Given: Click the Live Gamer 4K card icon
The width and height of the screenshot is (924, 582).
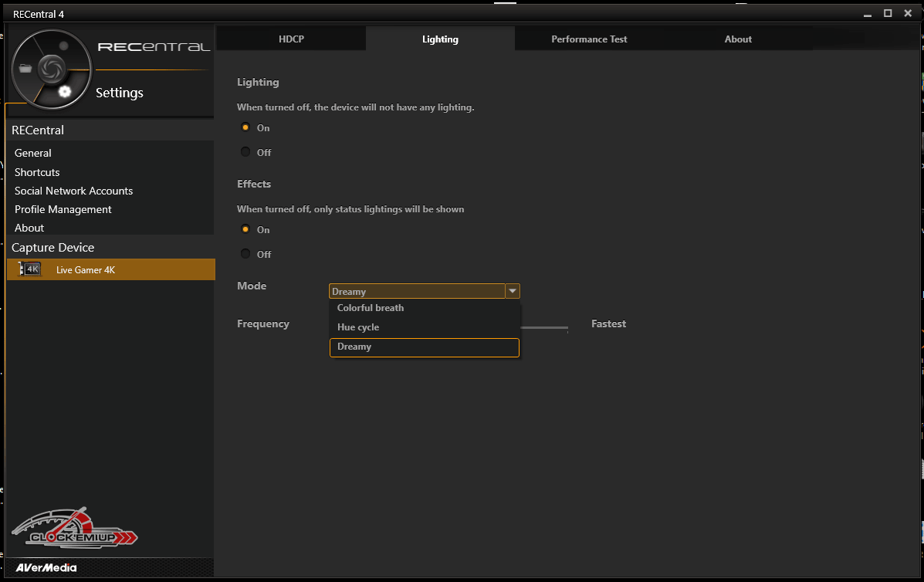Looking at the screenshot, I should click(31, 269).
